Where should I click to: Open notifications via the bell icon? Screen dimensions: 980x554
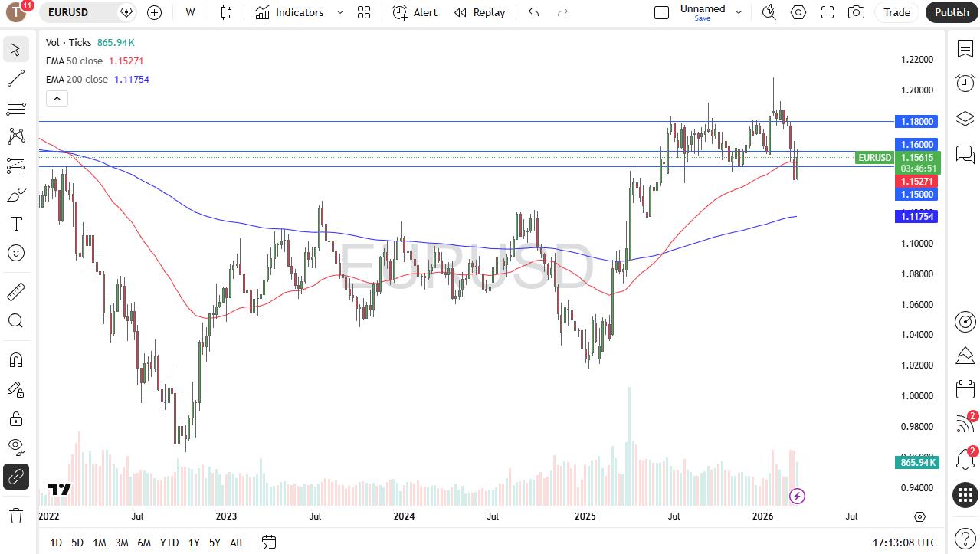coord(965,457)
